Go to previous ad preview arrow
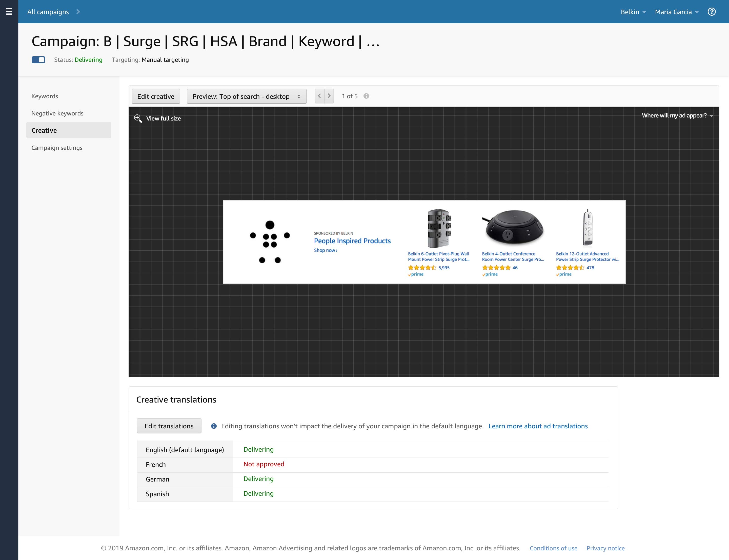 point(320,96)
